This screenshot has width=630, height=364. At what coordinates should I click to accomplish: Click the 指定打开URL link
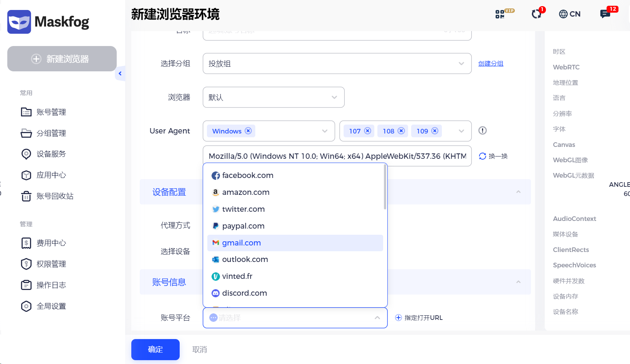[x=423, y=318]
